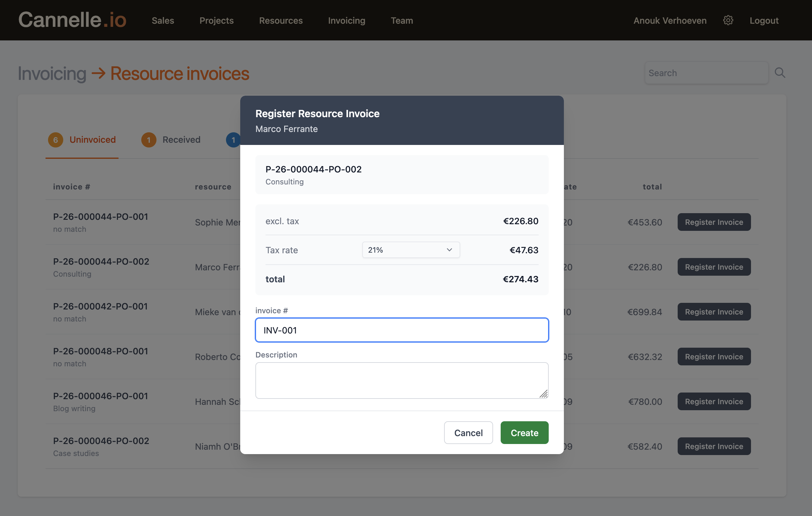The width and height of the screenshot is (812, 516).
Task: Click the Invoicing breadcrumb heading
Action: coord(52,74)
